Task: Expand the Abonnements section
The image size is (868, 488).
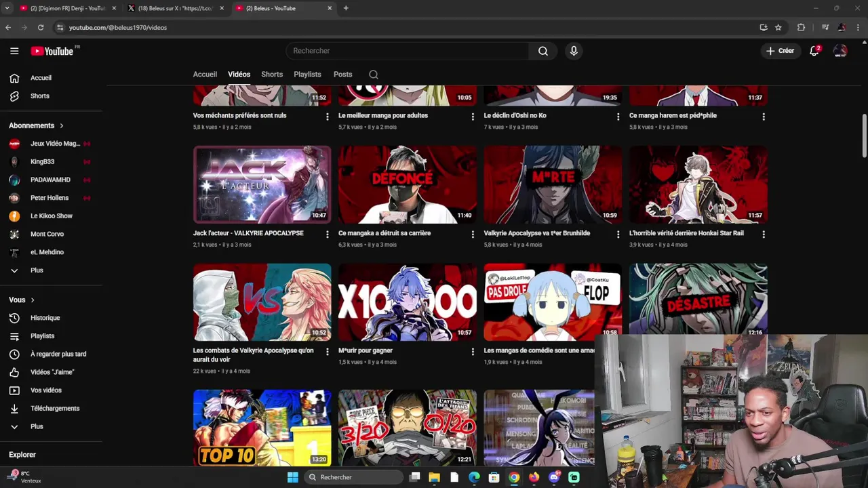Action: coord(36,125)
